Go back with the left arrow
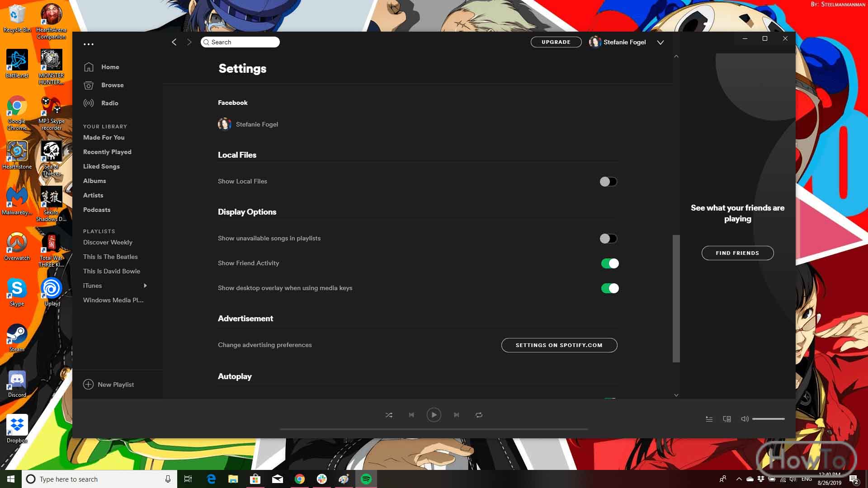868x488 pixels. tap(174, 42)
